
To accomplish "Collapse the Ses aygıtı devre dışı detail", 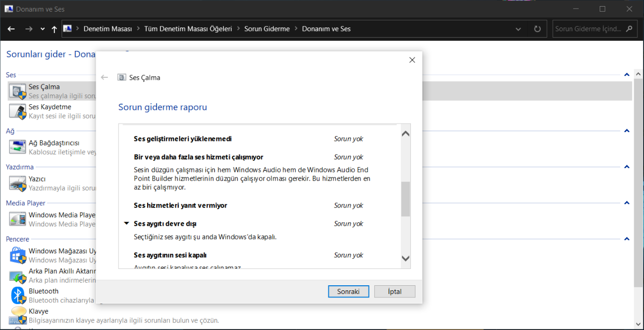I will pyautogui.click(x=127, y=223).
